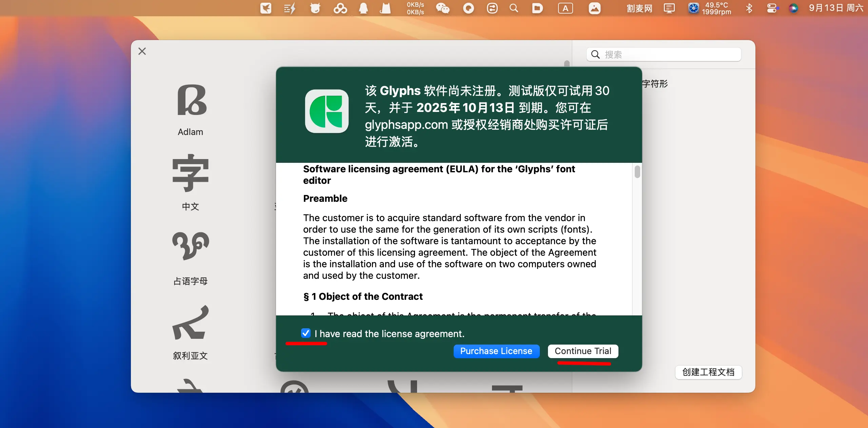Open Siri from the menu bar

tap(793, 8)
